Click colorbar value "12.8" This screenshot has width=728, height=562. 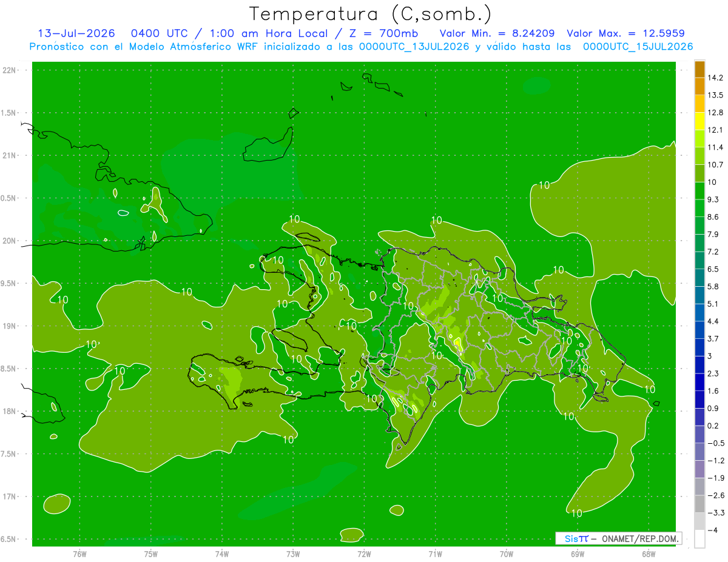pyautogui.click(x=716, y=113)
